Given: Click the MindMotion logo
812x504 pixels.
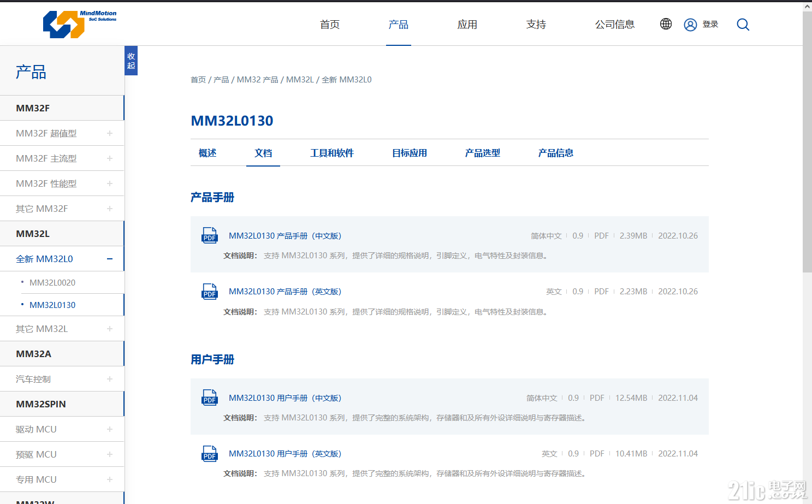Looking at the screenshot, I should pyautogui.click(x=80, y=25).
